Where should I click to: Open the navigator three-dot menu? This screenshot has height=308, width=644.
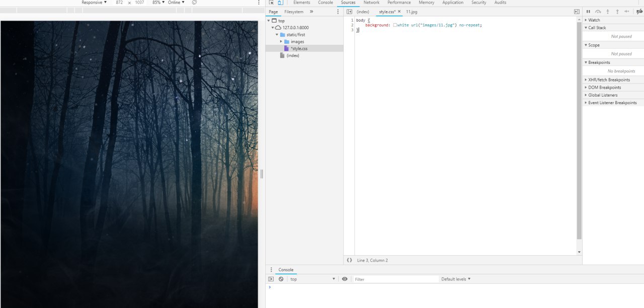tap(338, 12)
